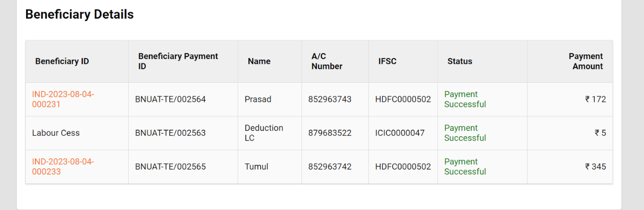
Task: Select payment ID BNUAT-TE/002565
Action: pyautogui.click(x=170, y=167)
